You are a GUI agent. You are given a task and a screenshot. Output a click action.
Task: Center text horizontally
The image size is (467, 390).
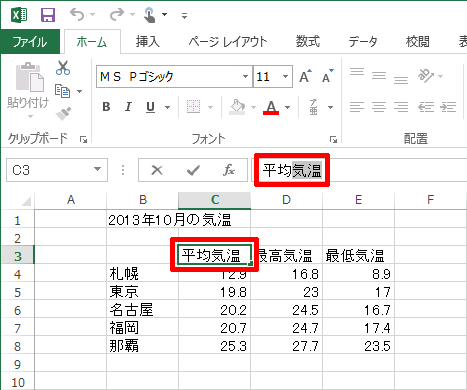point(379,107)
